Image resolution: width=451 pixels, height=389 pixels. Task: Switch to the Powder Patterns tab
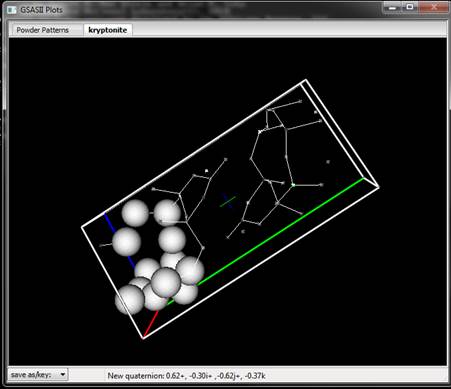(x=43, y=30)
